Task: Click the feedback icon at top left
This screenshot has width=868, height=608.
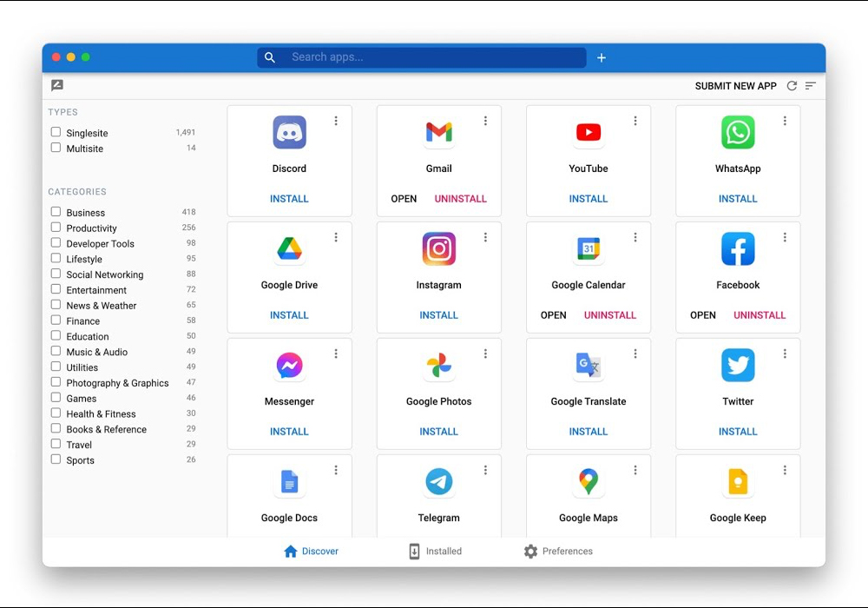Action: 57,85
